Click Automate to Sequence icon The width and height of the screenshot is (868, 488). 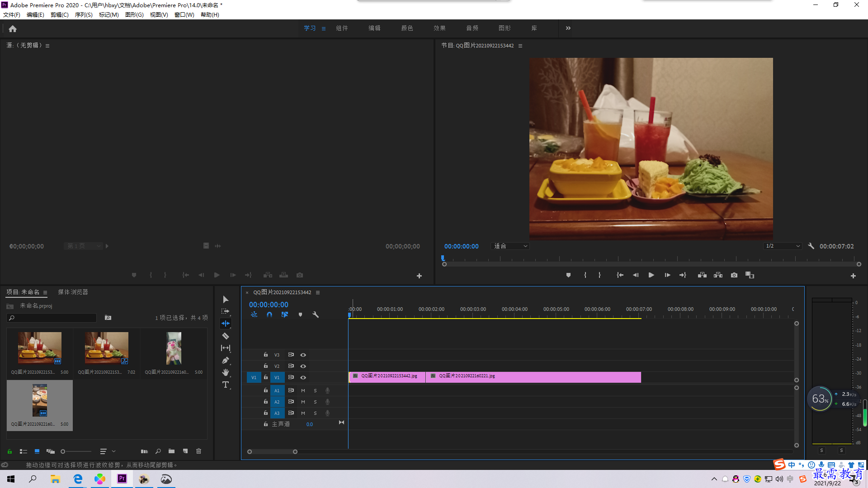[x=144, y=451]
